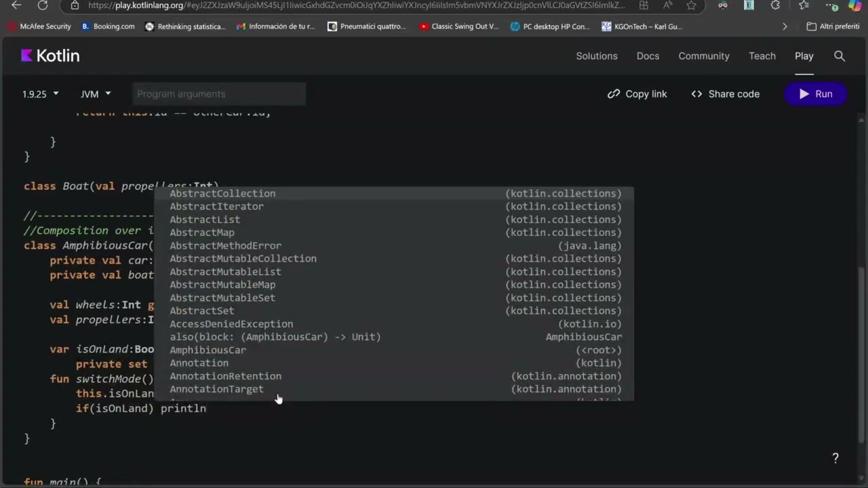Choose AnnotationRetention suggestion
The image size is (868, 488).
tap(394, 376)
